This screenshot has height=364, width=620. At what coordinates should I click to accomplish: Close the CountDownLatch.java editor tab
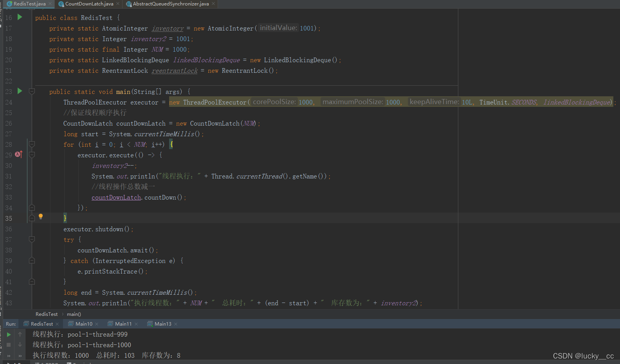pos(118,4)
